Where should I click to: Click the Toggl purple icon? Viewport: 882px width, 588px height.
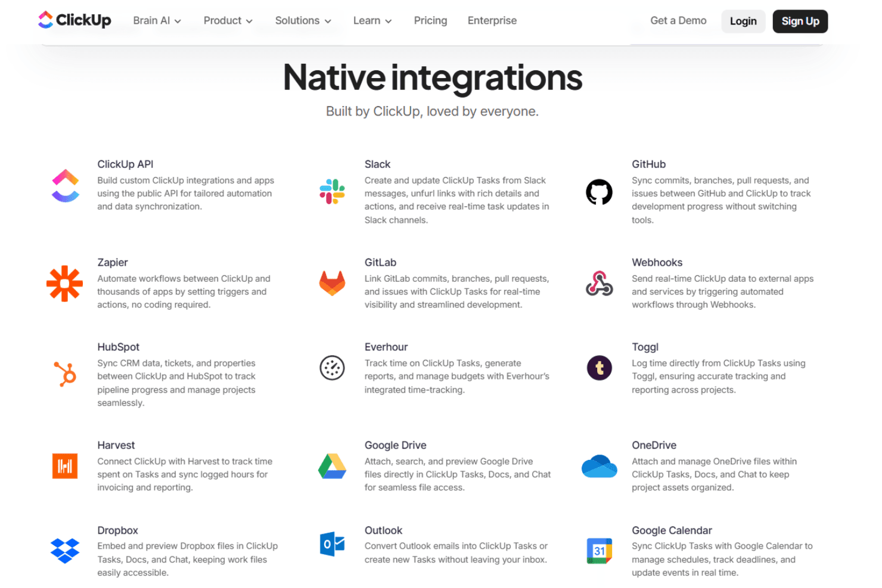pos(599,368)
